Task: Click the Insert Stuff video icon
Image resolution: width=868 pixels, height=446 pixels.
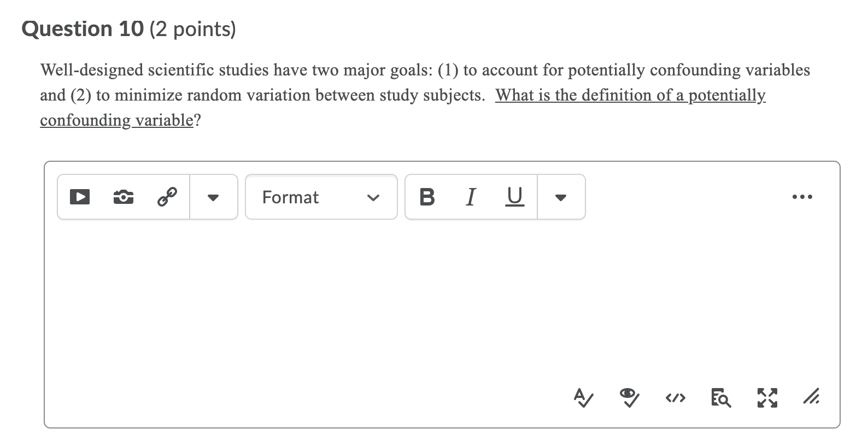Action: (79, 197)
